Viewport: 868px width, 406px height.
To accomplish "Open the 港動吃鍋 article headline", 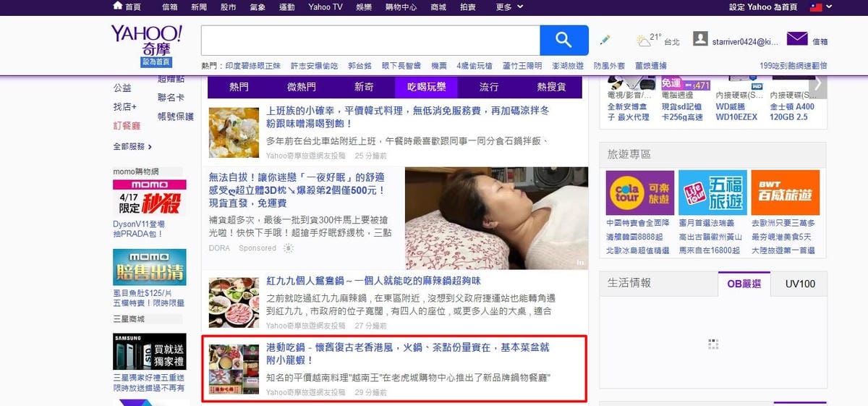I will point(409,354).
